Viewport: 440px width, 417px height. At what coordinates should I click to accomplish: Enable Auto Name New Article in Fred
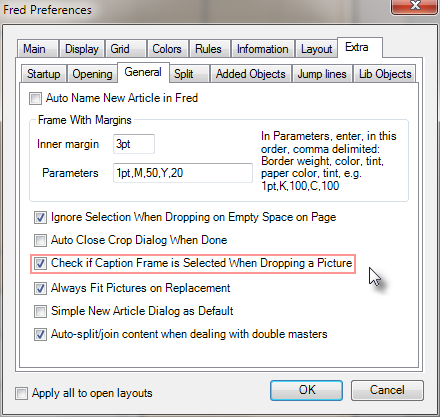(x=35, y=99)
